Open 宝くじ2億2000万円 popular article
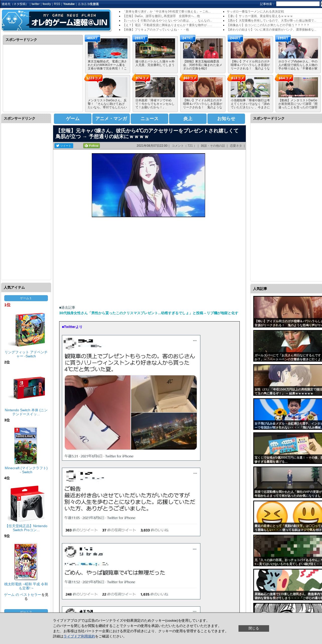Screen dimensions: 322x644 [288, 448]
